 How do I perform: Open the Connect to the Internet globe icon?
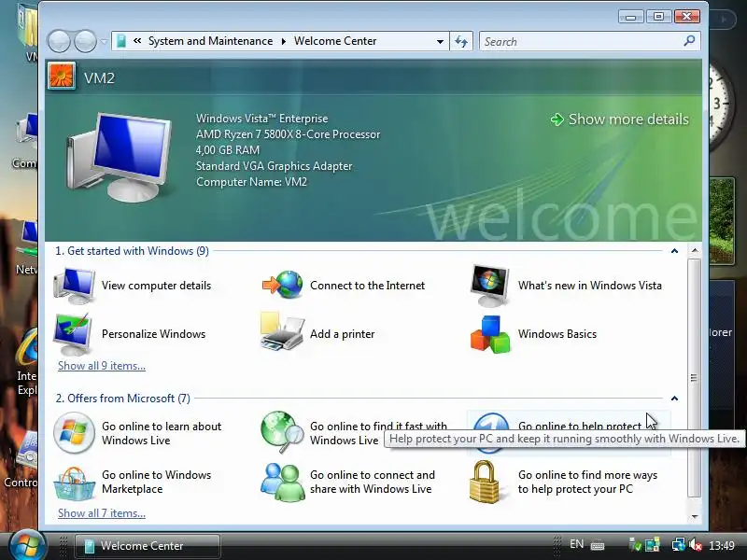tap(283, 285)
